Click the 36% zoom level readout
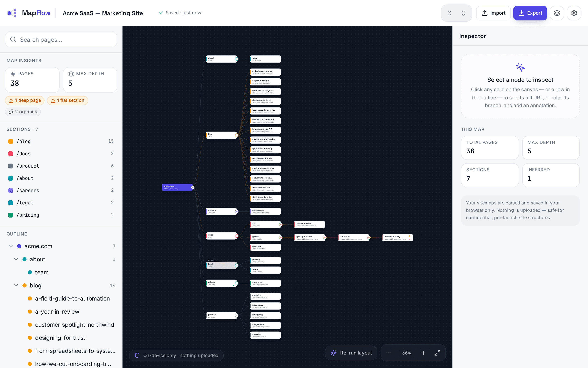The height and width of the screenshot is (368, 588). tap(406, 353)
